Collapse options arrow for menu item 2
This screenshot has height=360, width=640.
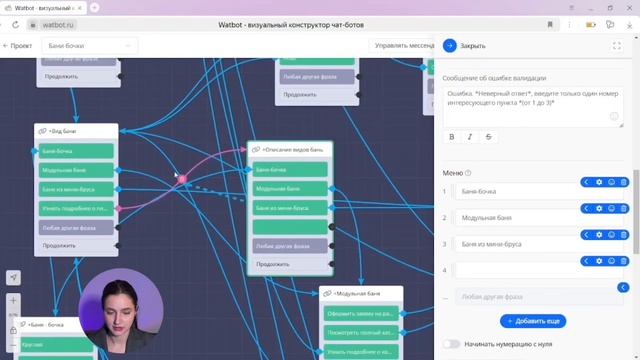pyautogui.click(x=587, y=209)
